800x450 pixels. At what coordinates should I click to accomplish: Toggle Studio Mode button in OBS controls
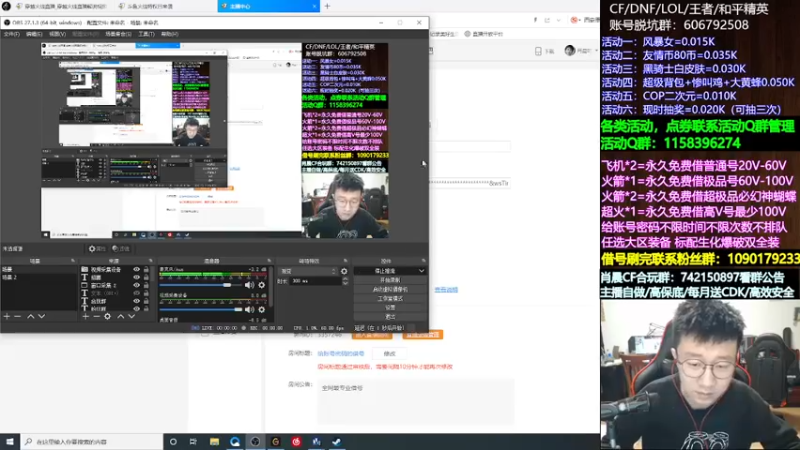click(390, 298)
